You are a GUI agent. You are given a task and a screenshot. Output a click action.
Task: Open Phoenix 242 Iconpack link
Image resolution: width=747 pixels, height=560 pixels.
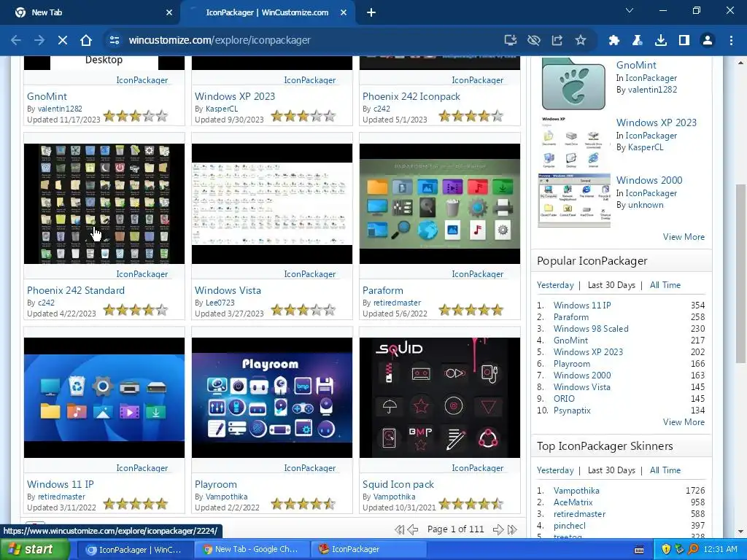(411, 96)
